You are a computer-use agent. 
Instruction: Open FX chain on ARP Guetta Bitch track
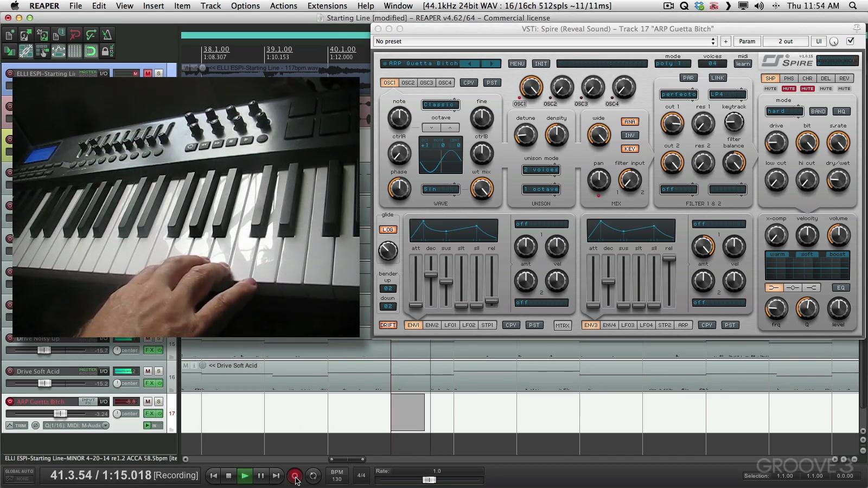click(x=149, y=414)
